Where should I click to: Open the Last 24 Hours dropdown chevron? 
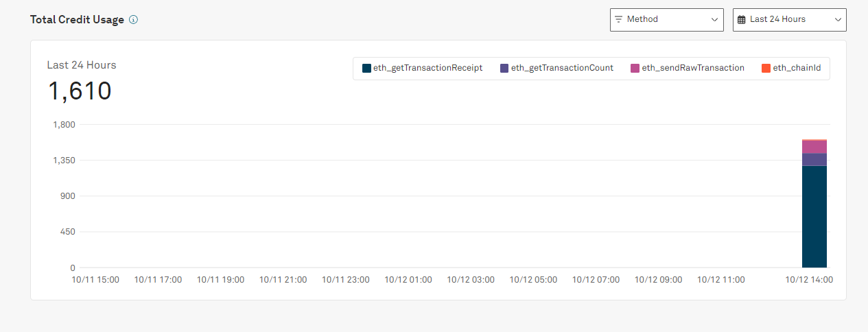(838, 20)
